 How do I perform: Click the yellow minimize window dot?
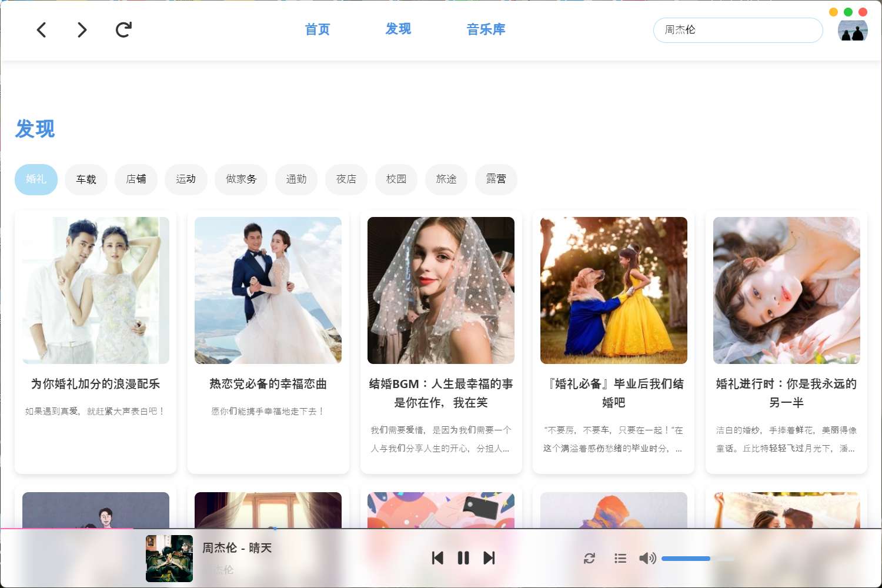coord(833,12)
